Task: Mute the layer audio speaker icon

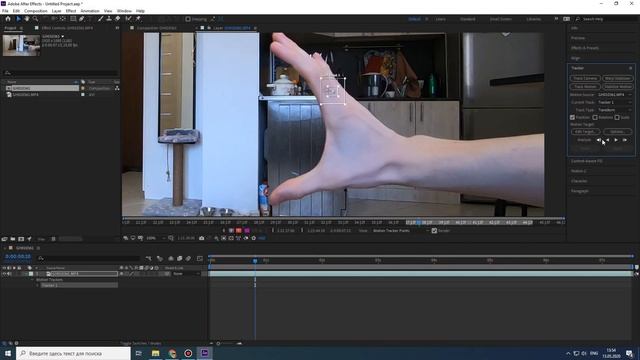Action: pyautogui.click(x=9, y=274)
